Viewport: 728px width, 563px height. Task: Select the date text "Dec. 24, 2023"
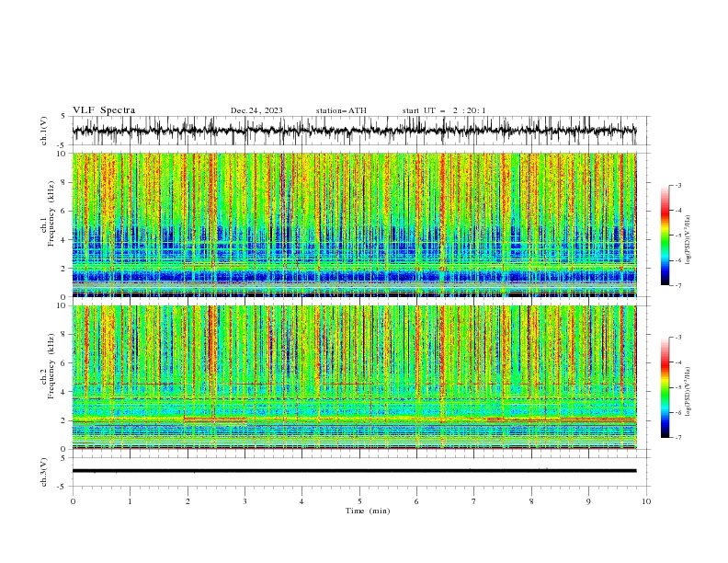pos(256,110)
